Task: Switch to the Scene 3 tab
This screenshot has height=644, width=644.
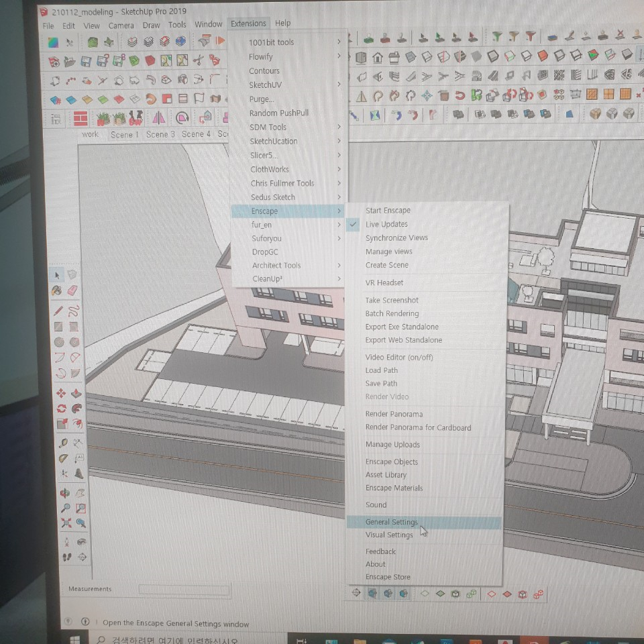Action: coord(160,134)
